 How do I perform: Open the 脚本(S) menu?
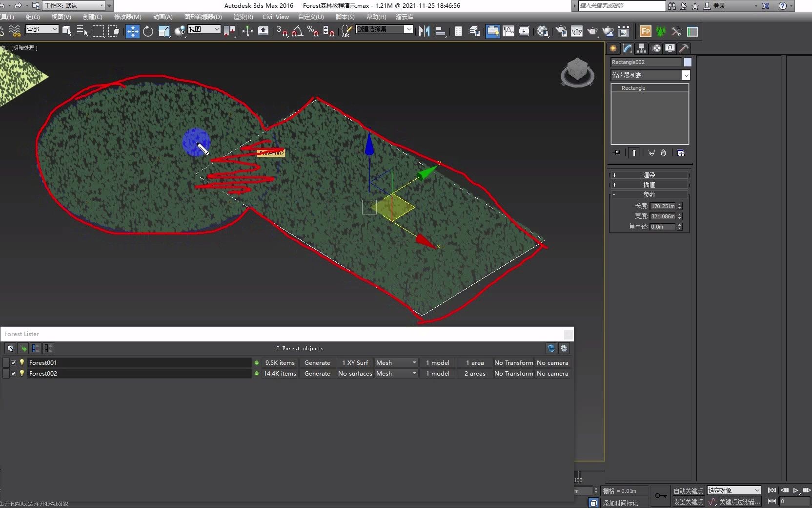(x=345, y=17)
